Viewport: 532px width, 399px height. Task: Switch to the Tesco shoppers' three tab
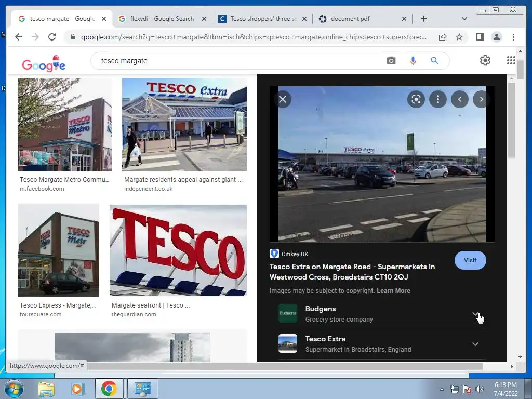click(263, 19)
